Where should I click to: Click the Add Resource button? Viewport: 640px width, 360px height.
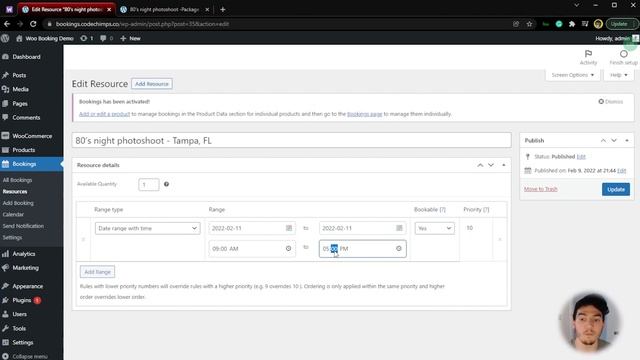(152, 84)
